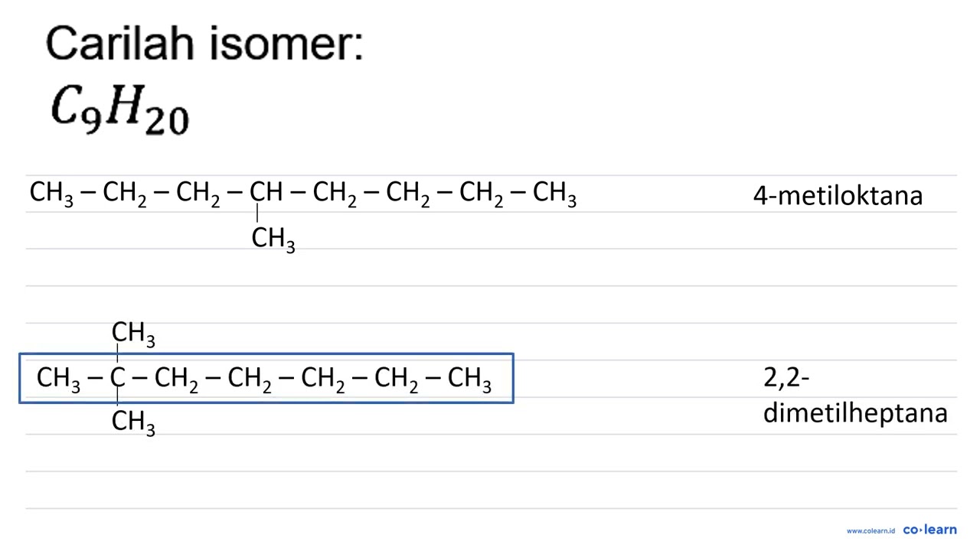Click the last CH3 inside the blue box
Viewport: 980px width, 551px height.
[469, 378]
